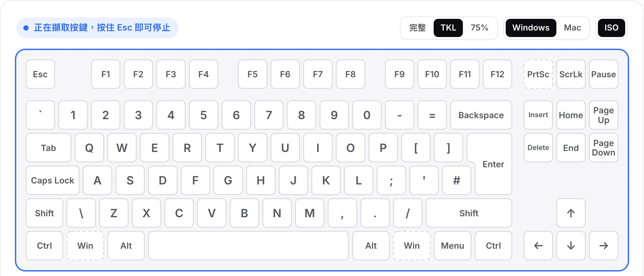The width and height of the screenshot is (644, 276).
Task: Click the left Shift key
Action: click(44, 213)
